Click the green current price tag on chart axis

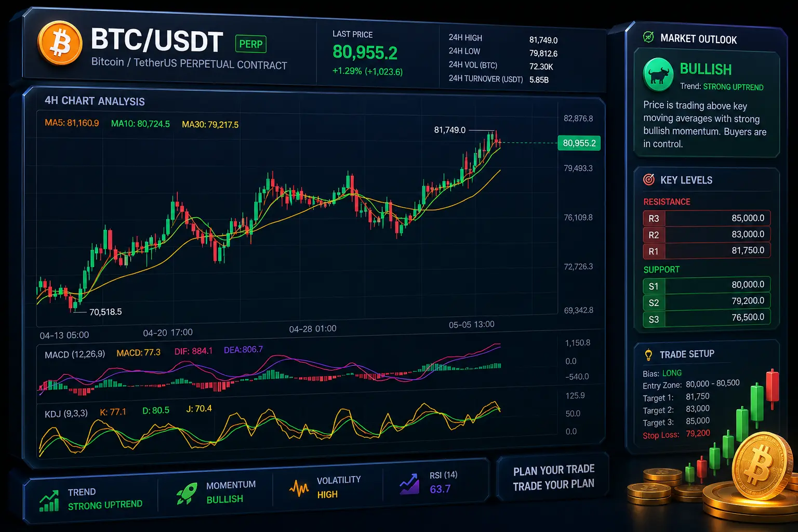(579, 143)
